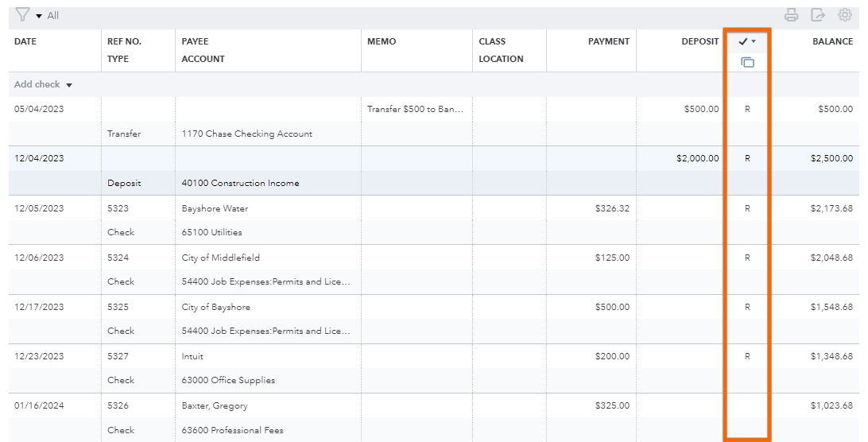Sort by PAYEE column header
Screen dimensions: 868x442
195,41
